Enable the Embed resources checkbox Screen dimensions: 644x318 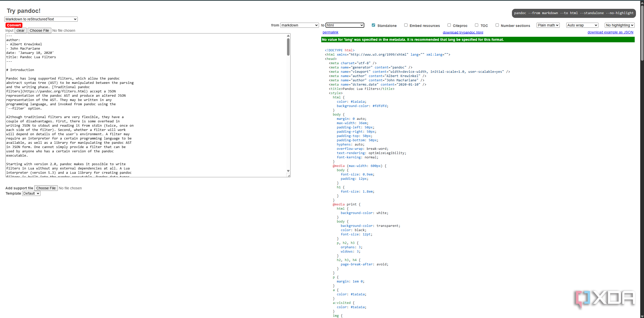click(x=406, y=25)
